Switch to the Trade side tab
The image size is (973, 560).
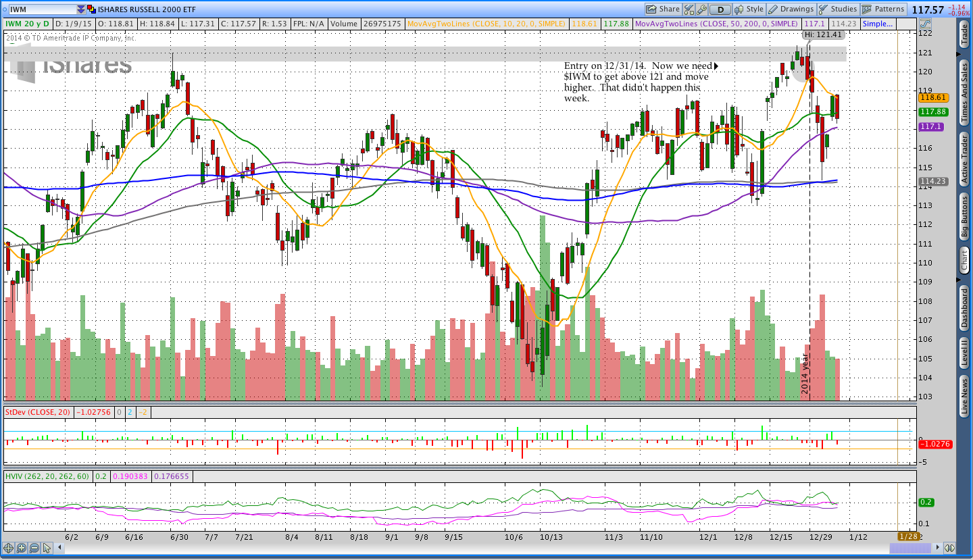point(964,34)
